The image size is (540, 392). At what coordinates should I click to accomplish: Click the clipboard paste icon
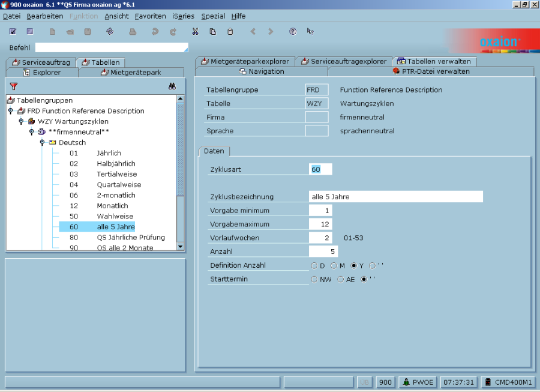pyautogui.click(x=230, y=32)
